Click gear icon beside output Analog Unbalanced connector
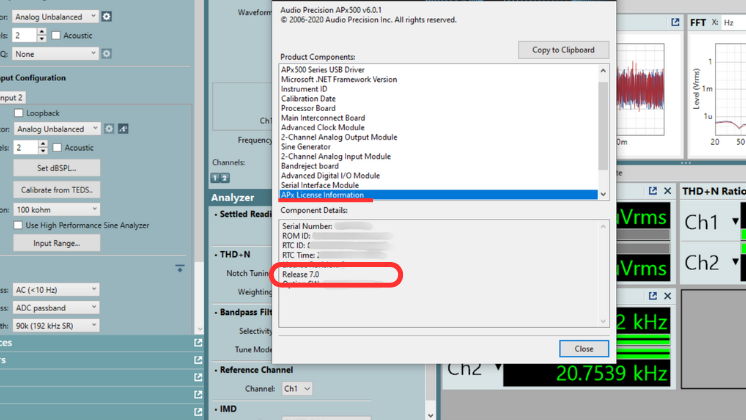Screen dimensions: 746x420 point(107,17)
